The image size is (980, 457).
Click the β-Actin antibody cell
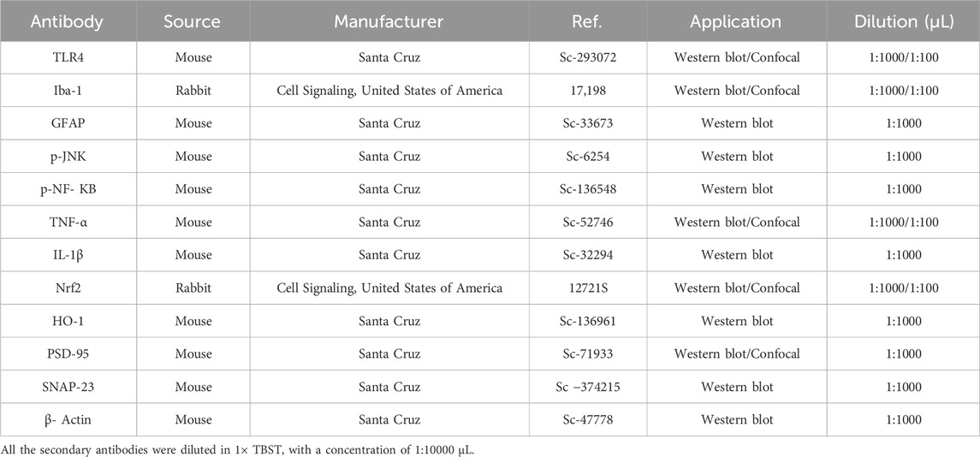(68, 419)
